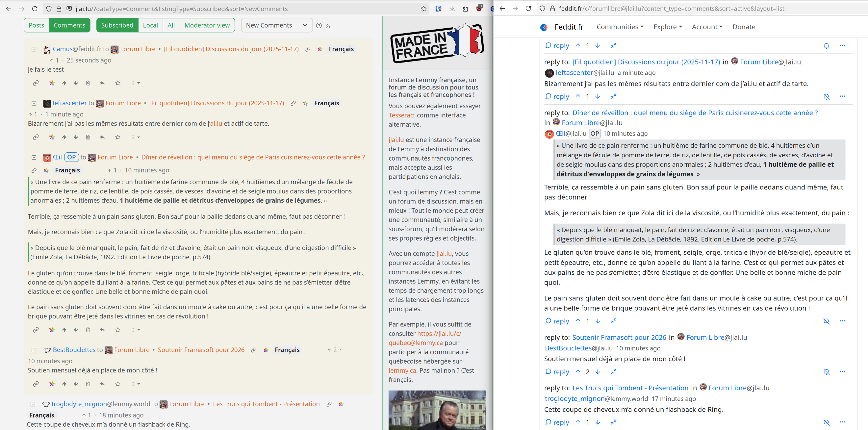The image size is (868, 430).
Task: Toggle notifications bell on leftascenter's Feddit comment
Action: pyautogui.click(x=826, y=97)
